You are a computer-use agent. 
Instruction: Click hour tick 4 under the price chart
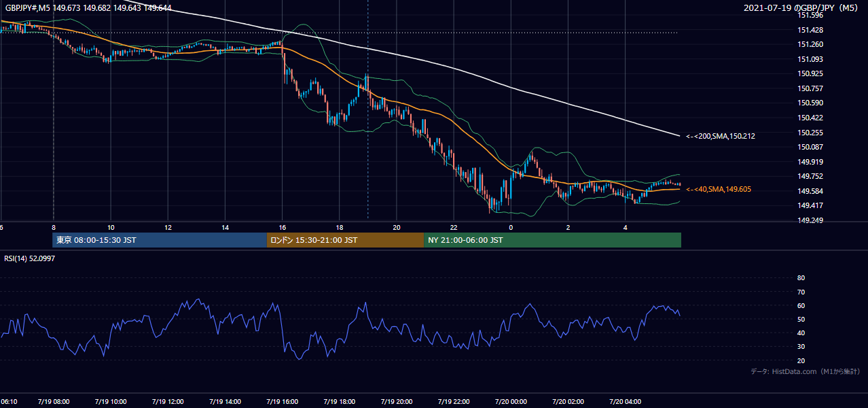(x=626, y=227)
